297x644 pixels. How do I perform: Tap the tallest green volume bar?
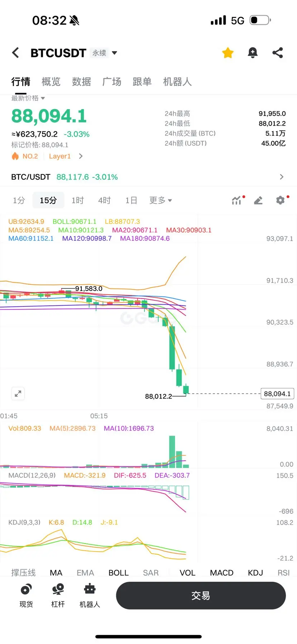(x=172, y=452)
